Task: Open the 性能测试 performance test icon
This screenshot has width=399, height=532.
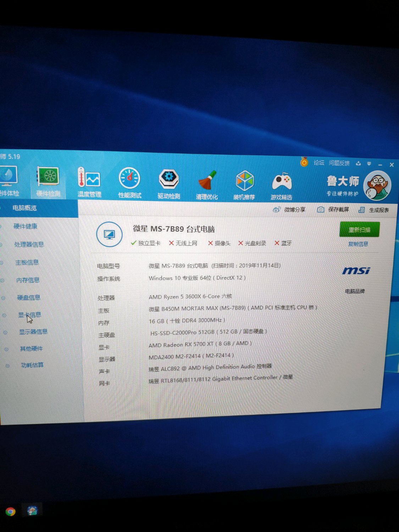Action: point(129,183)
